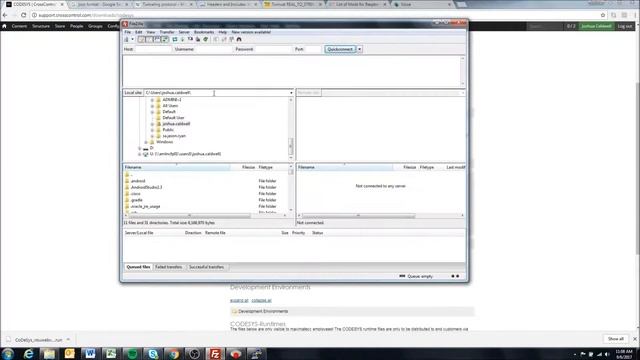Select the Default User folder in tree

173,118
